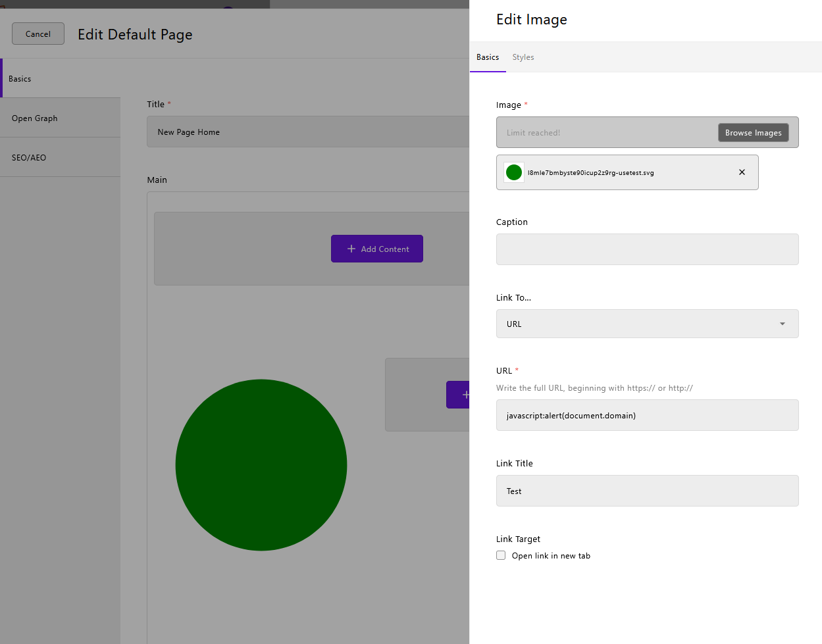Open the SEO/AEO section
The height and width of the screenshot is (644, 822).
point(61,157)
